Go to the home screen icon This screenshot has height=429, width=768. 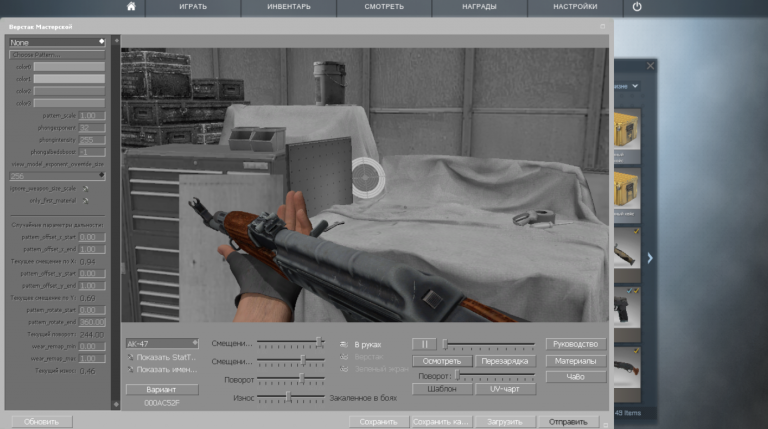(131, 6)
